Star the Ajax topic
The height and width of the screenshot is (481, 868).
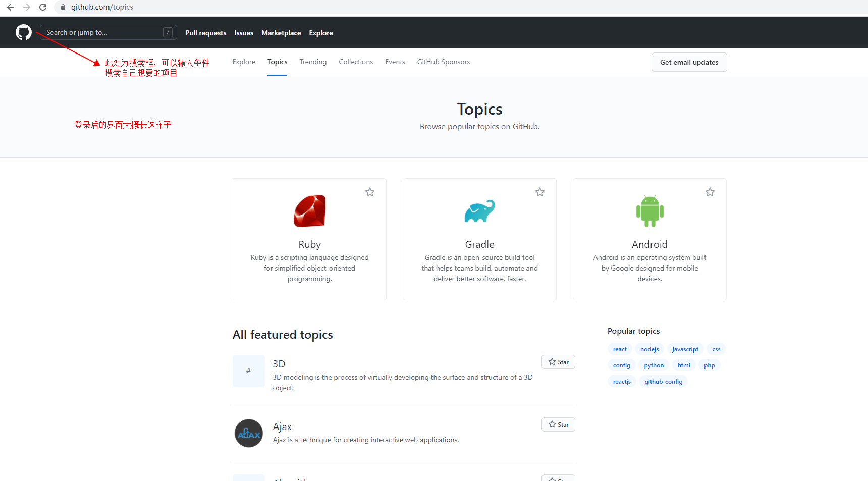(558, 424)
